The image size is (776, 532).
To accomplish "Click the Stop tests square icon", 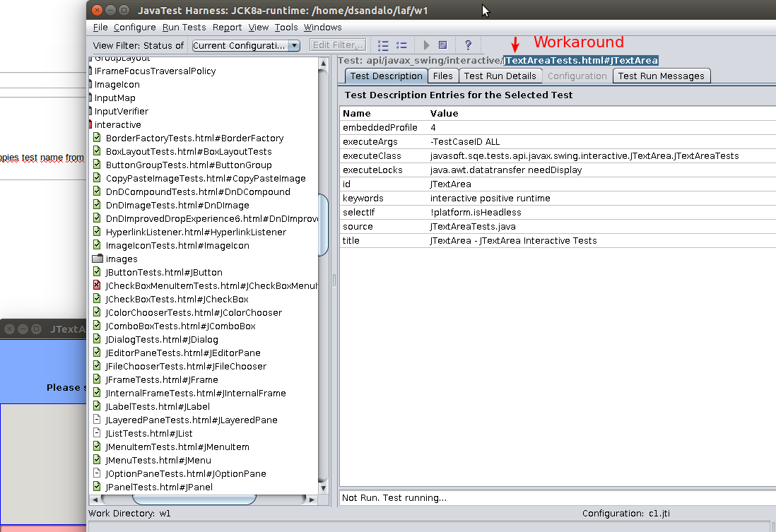I will coord(442,45).
